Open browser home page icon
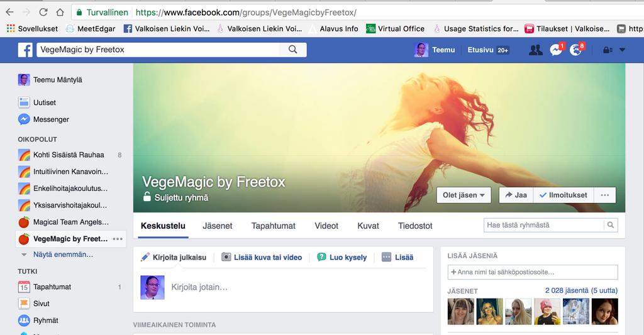Image resolution: width=644 pixels, height=335 pixels. point(60,13)
